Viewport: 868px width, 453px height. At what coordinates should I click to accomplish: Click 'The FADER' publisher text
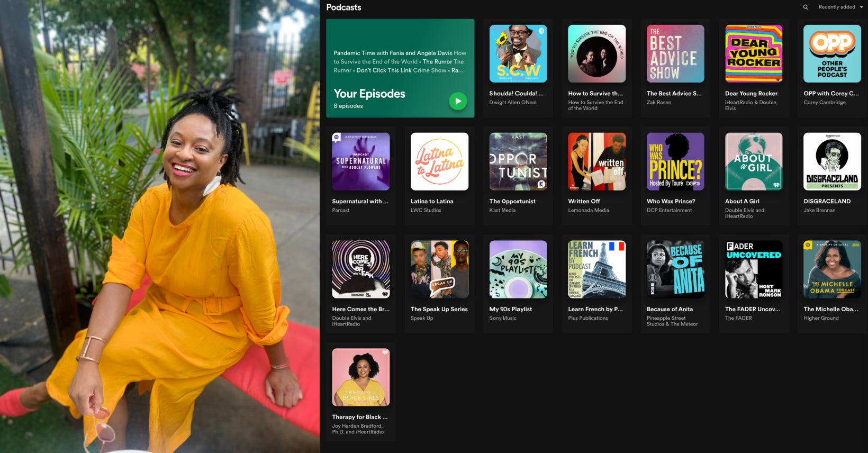pos(738,319)
